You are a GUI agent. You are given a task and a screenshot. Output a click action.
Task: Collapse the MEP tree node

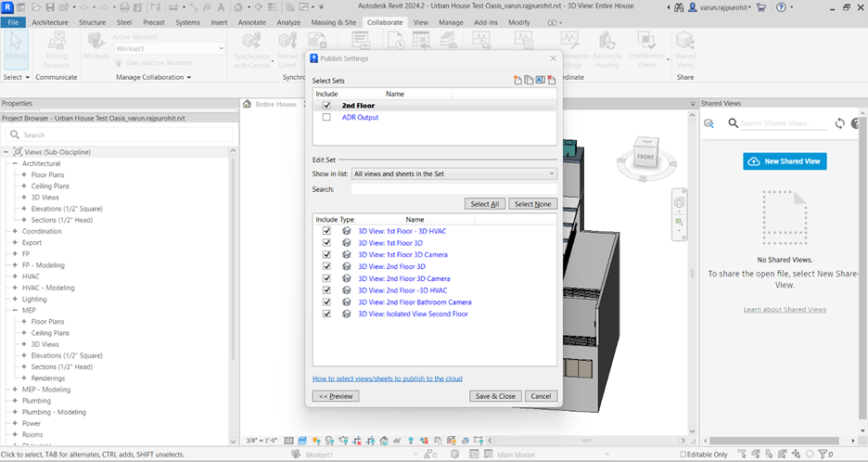[15, 310]
